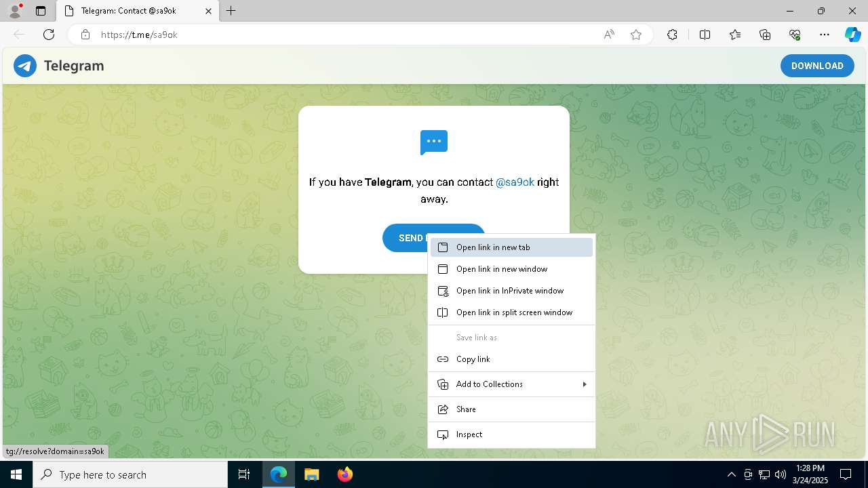Click the safely remove hardware tray icon

[748, 474]
